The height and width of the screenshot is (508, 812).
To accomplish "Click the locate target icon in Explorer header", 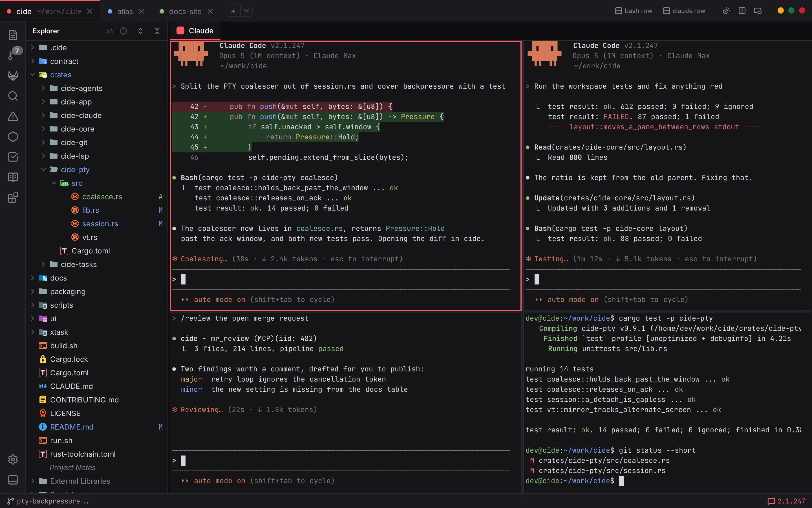I will pos(123,31).
